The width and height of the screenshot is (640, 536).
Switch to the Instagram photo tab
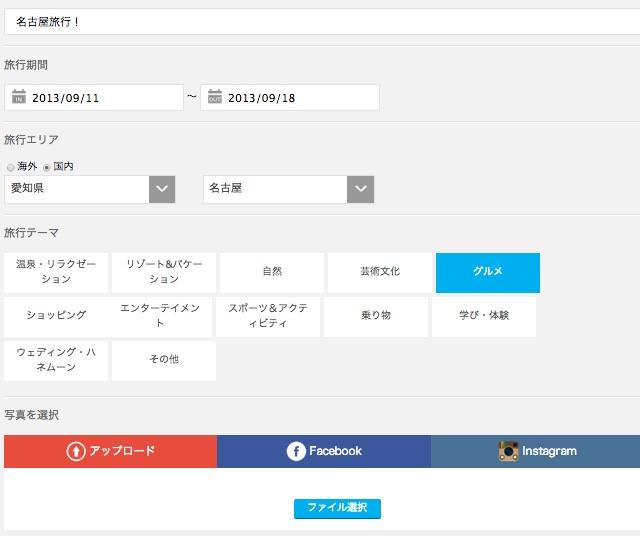tap(537, 452)
